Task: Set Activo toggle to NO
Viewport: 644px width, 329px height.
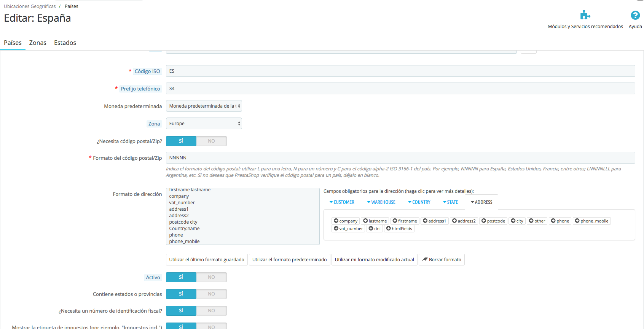Action: coord(211,277)
